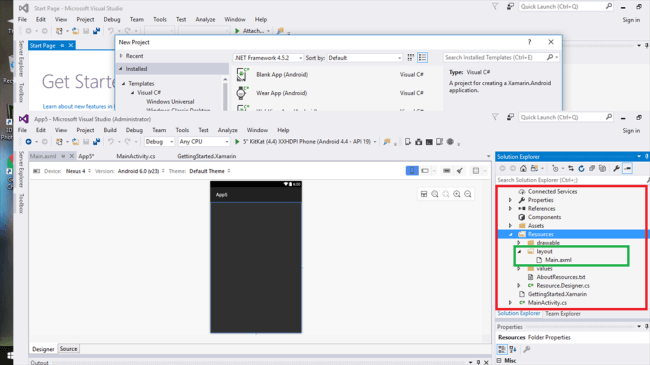The width and height of the screenshot is (650, 365).
Task: Click Home icon in Solution Explorer toolbar
Action: click(523, 168)
